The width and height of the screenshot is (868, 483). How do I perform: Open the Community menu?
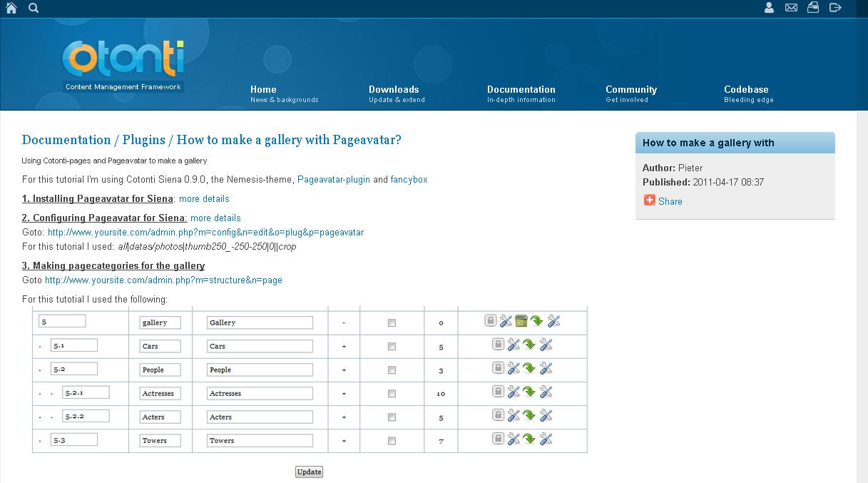tap(630, 90)
